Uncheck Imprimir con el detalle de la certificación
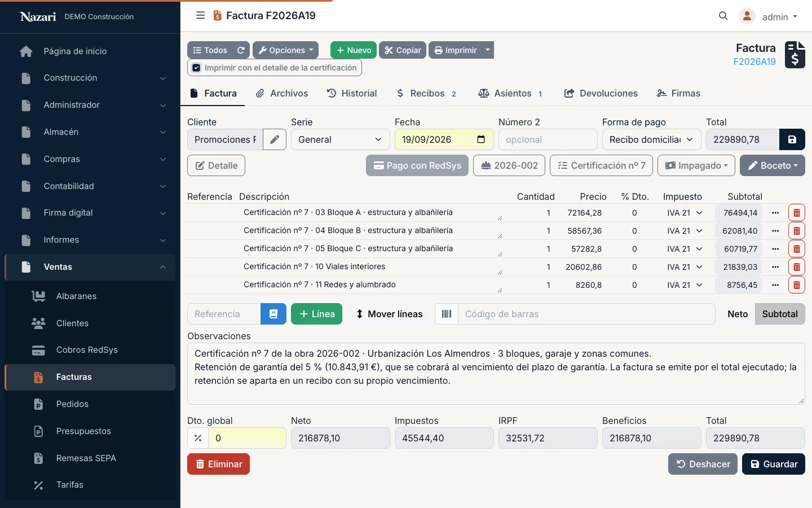Image resolution: width=812 pixels, height=508 pixels. (196, 68)
